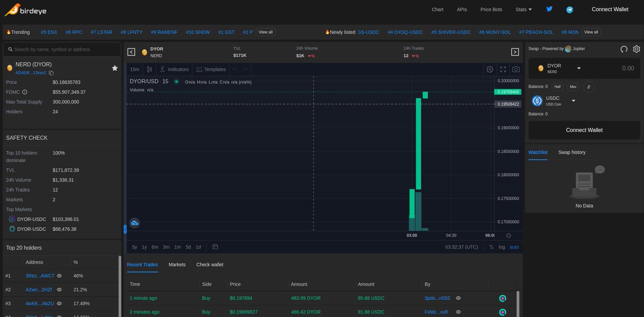Switch chart to fullscreen mode
This screenshot has width=644, height=317.
(503, 69)
